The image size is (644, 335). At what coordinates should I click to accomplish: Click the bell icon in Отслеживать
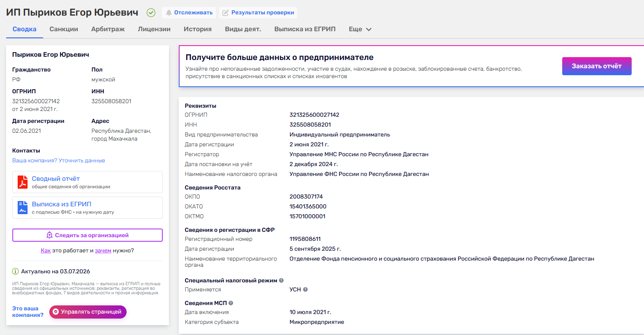[169, 13]
